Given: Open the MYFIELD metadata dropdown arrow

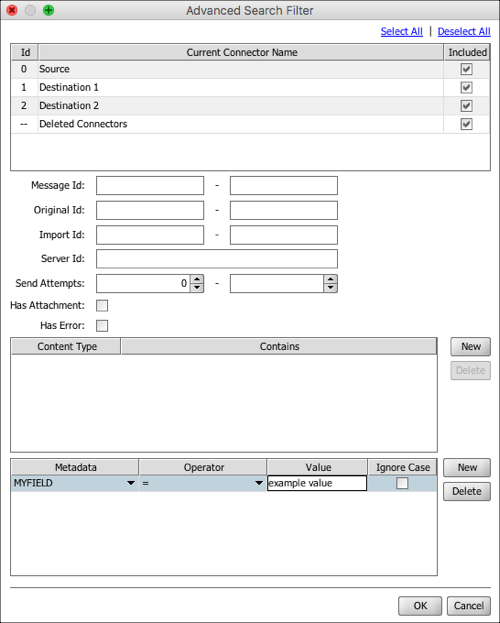Looking at the screenshot, I should (130, 483).
